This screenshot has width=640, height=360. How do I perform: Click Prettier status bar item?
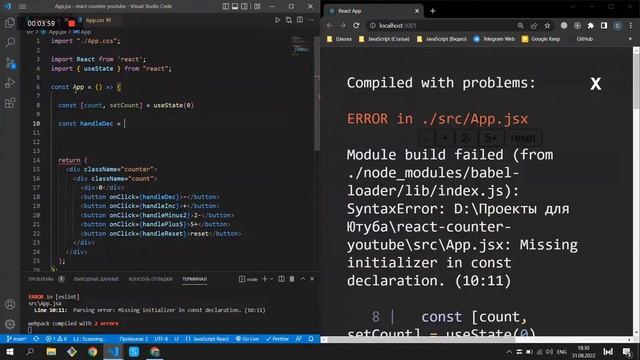tap(277, 339)
